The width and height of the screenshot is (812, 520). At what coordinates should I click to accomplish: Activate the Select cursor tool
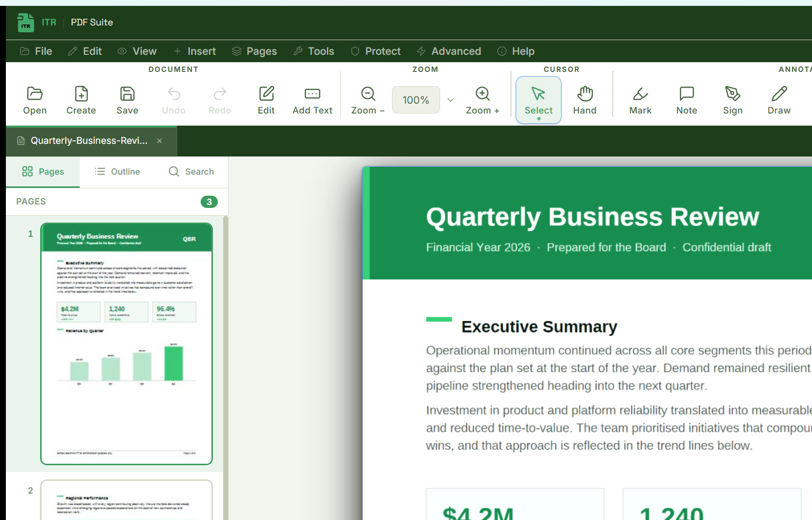point(538,100)
